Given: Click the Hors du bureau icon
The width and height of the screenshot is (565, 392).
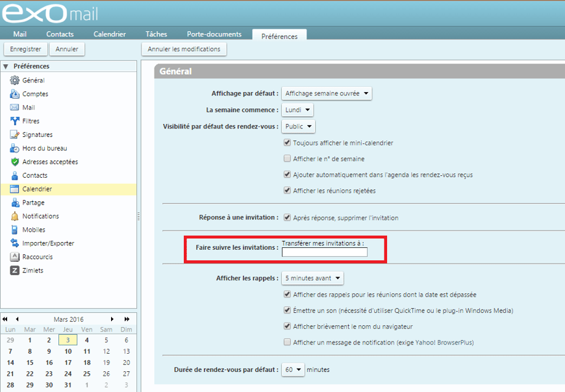Looking at the screenshot, I should (14, 149).
